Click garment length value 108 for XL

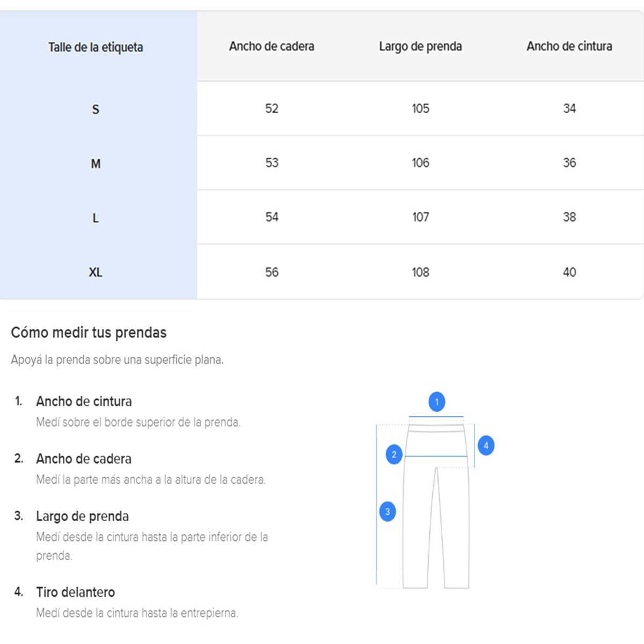coord(420,273)
